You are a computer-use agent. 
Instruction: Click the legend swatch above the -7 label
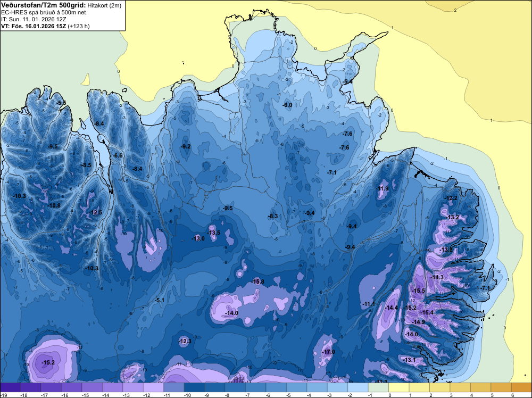pos(255,387)
